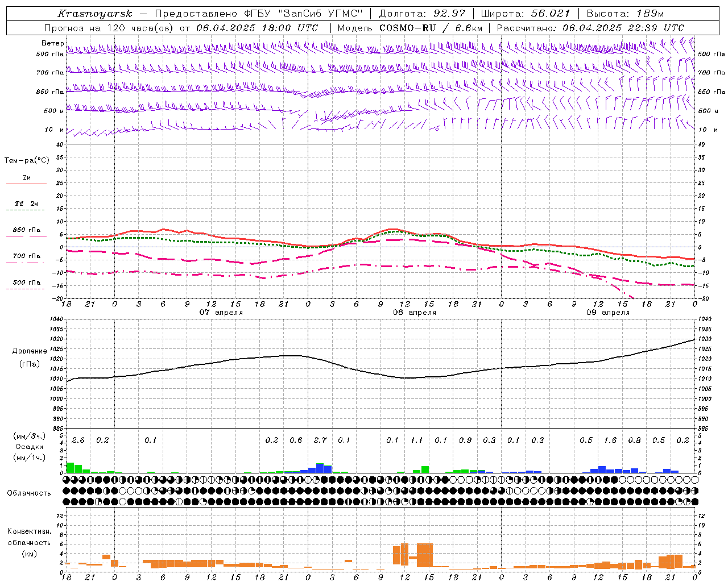
Task: Click the 'Тем-ра(°C)' temperature panel label
Action: tap(27, 161)
